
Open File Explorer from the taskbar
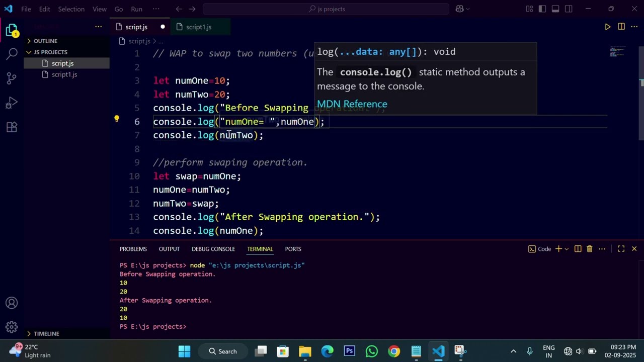point(305,351)
